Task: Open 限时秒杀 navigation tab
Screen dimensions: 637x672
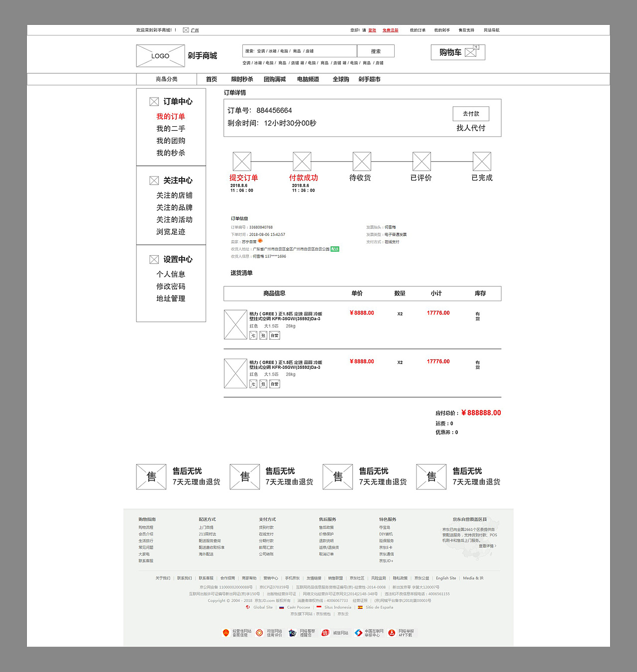Action: pyautogui.click(x=242, y=80)
